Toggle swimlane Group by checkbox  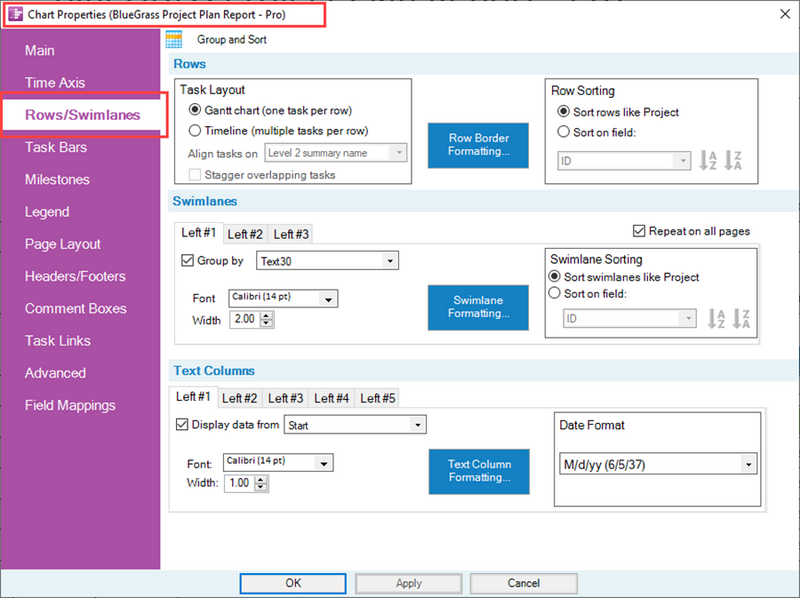point(187,260)
